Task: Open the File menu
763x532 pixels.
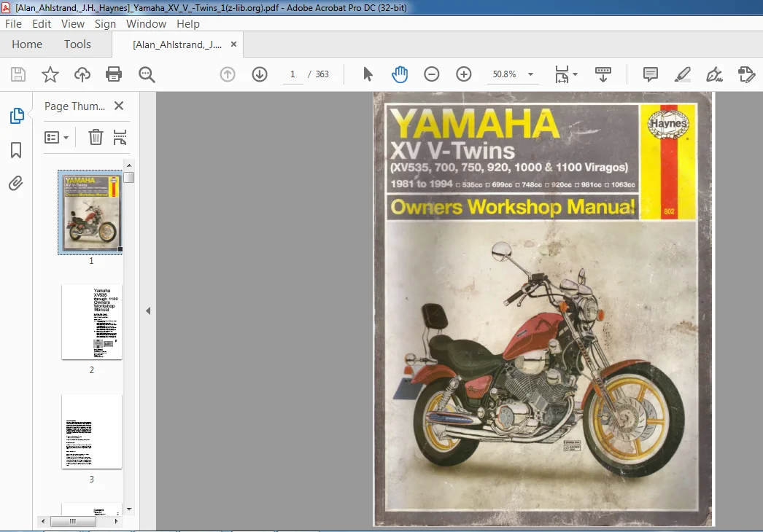Action: pyautogui.click(x=13, y=24)
